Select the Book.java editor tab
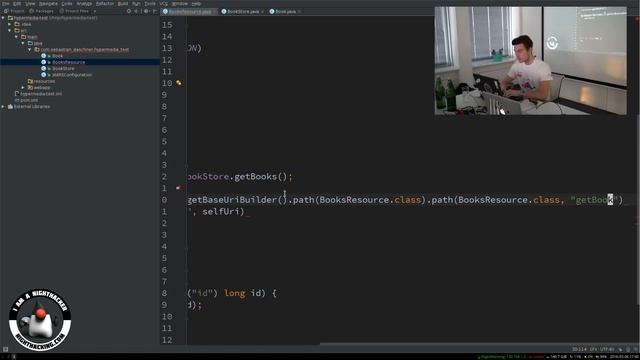 pos(284,11)
